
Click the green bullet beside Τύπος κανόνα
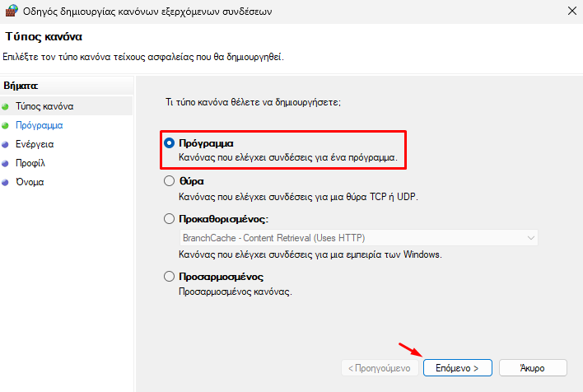click(x=5, y=107)
